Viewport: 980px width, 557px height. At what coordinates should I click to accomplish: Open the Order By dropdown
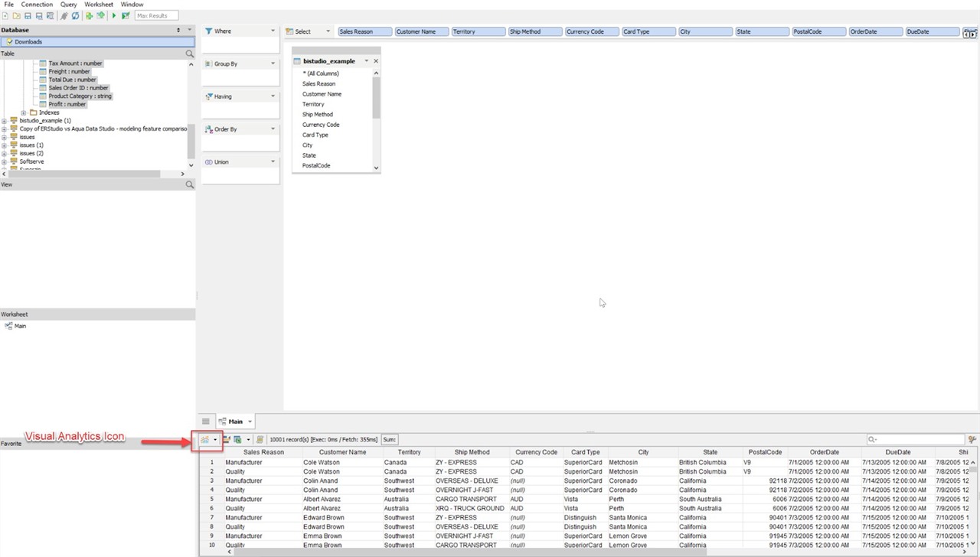(273, 129)
